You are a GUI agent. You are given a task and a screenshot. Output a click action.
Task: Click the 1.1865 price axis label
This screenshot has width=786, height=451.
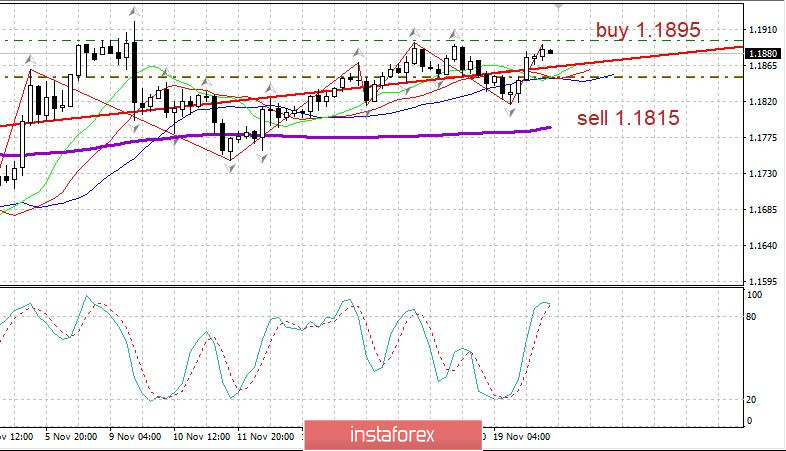[x=762, y=66]
